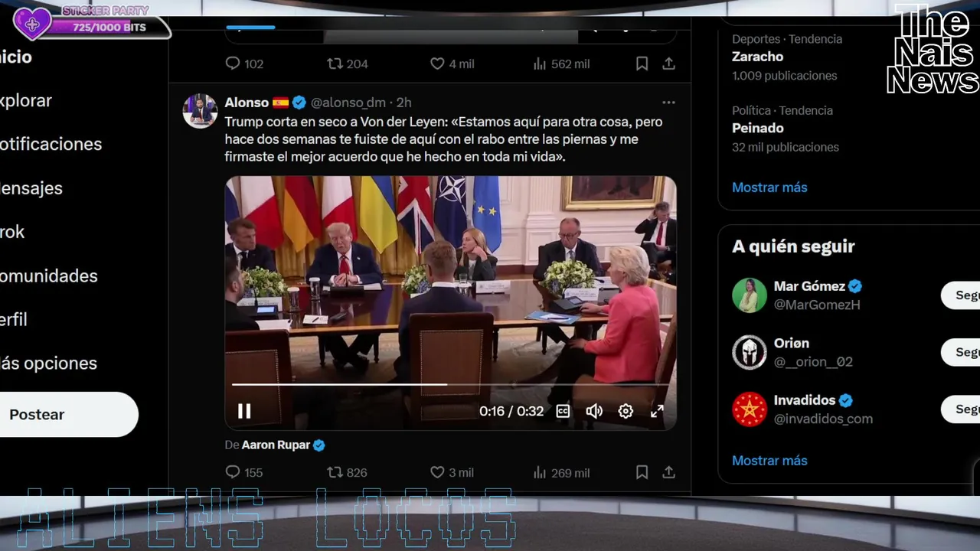The image size is (980, 551).
Task: Open Perfil in the sidebar
Action: pyautogui.click(x=14, y=319)
